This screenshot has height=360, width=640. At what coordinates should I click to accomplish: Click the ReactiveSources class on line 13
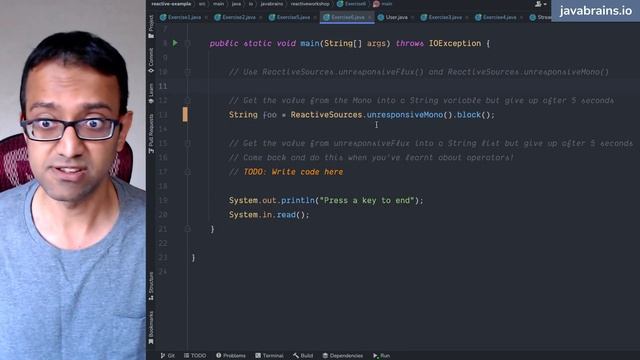[326, 115]
